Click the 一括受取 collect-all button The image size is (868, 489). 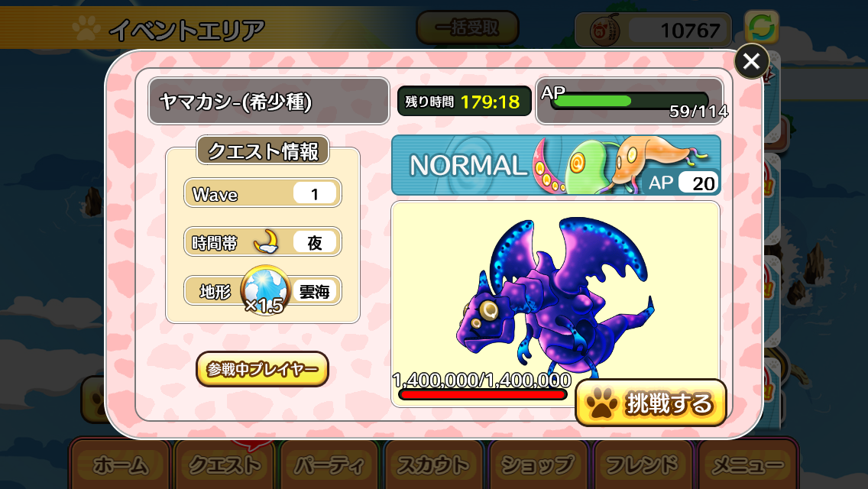point(467,28)
